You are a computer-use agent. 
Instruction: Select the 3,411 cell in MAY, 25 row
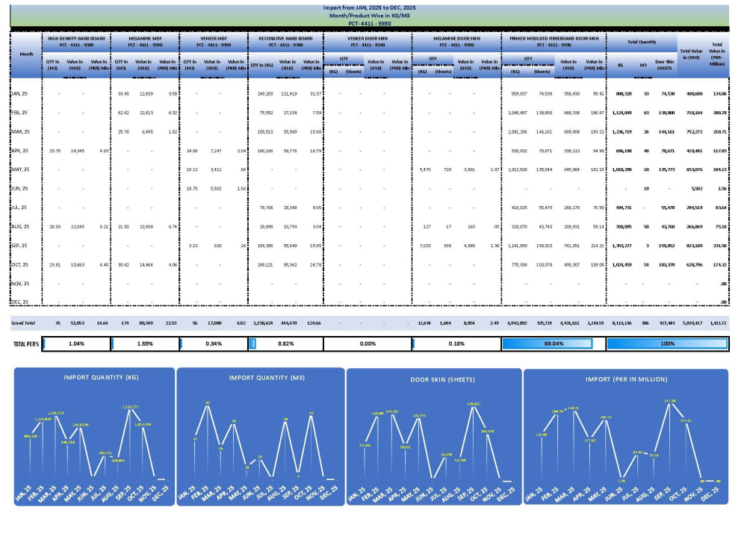216,169
